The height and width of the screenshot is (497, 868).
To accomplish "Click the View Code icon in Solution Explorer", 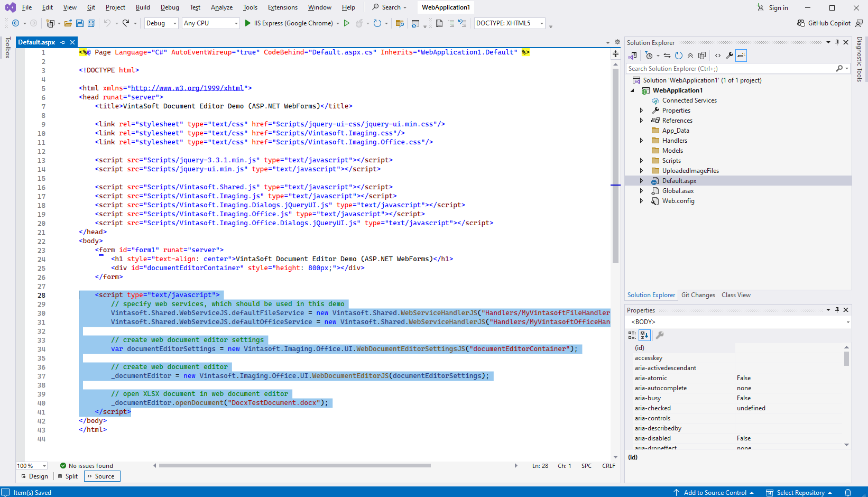I will click(x=717, y=56).
